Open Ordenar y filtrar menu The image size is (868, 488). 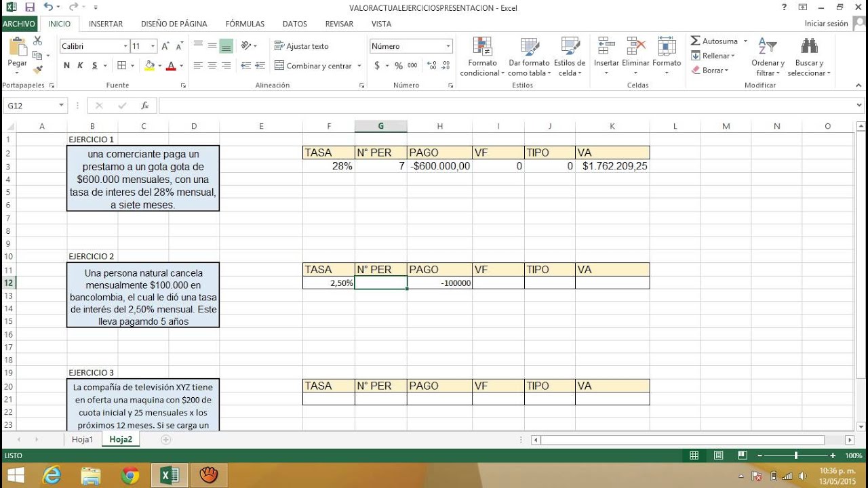[x=768, y=57]
